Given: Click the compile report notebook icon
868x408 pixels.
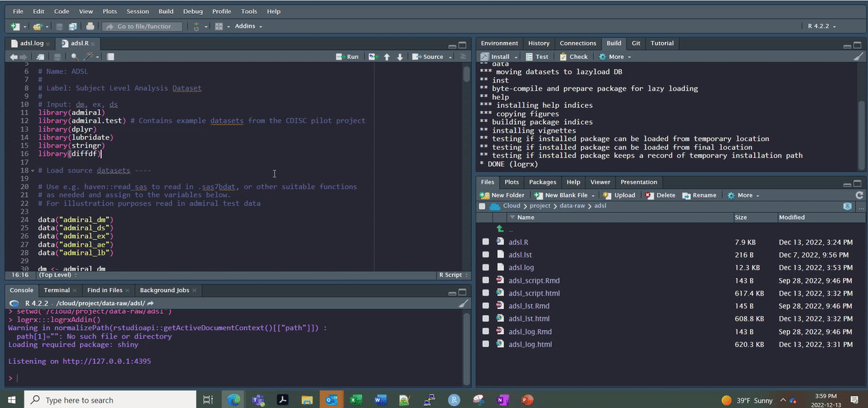Looking at the screenshot, I should (110, 57).
